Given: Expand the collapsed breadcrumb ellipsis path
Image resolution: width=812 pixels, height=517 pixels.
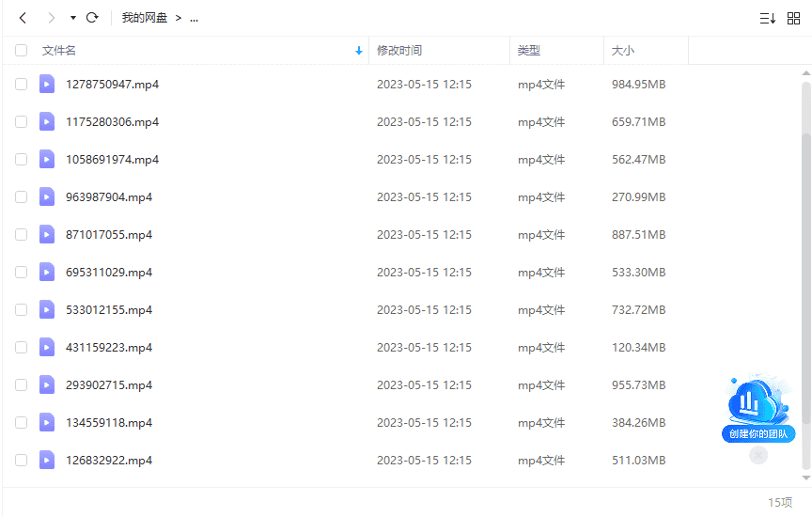Looking at the screenshot, I should [194, 18].
